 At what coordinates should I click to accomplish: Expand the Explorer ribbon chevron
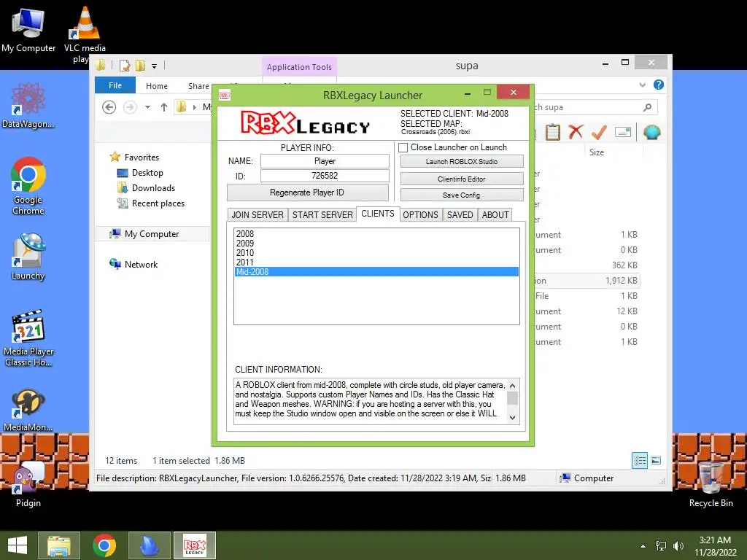point(642,85)
